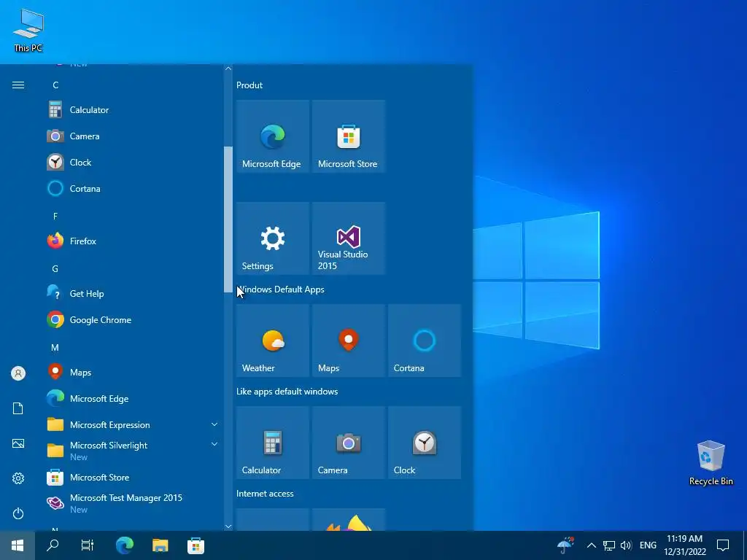Open Pictures from Start sidebar

pos(18,443)
